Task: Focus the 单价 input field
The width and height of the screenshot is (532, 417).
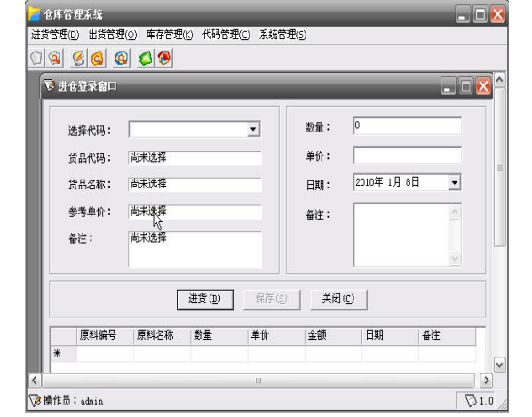Action: [407, 156]
